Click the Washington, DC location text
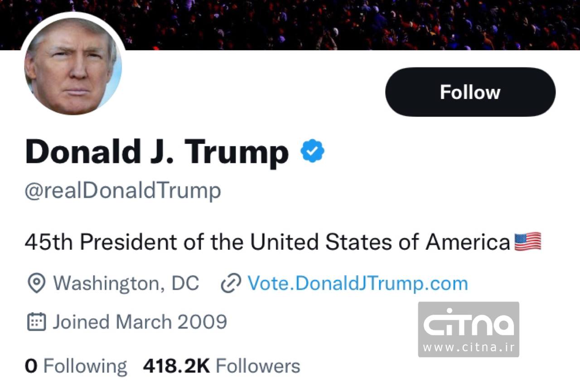Screen dimensions: 580x392 click(x=126, y=283)
